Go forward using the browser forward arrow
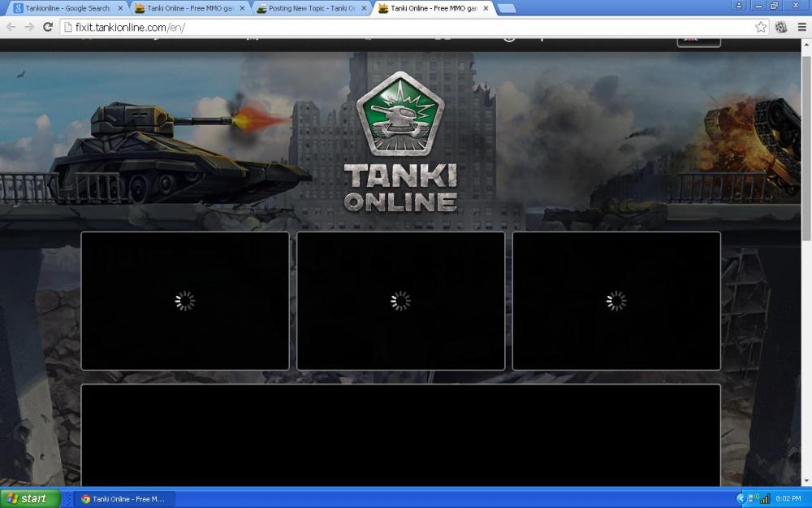812x508 pixels. (29, 27)
